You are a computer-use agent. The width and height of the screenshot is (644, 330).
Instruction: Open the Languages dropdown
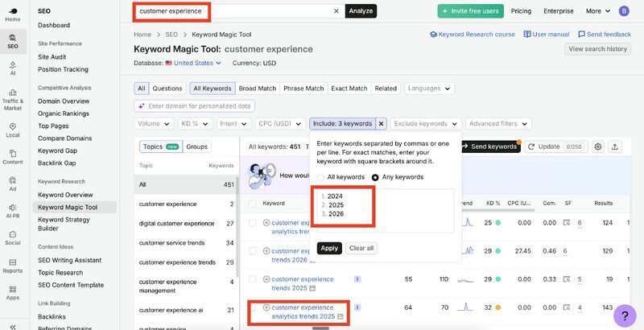[429, 89]
